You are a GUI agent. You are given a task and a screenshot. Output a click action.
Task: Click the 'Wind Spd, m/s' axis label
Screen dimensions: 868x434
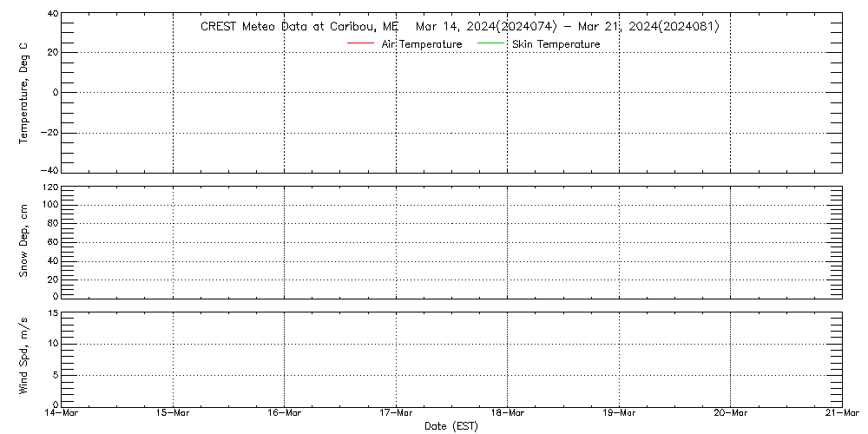[x=23, y=356]
